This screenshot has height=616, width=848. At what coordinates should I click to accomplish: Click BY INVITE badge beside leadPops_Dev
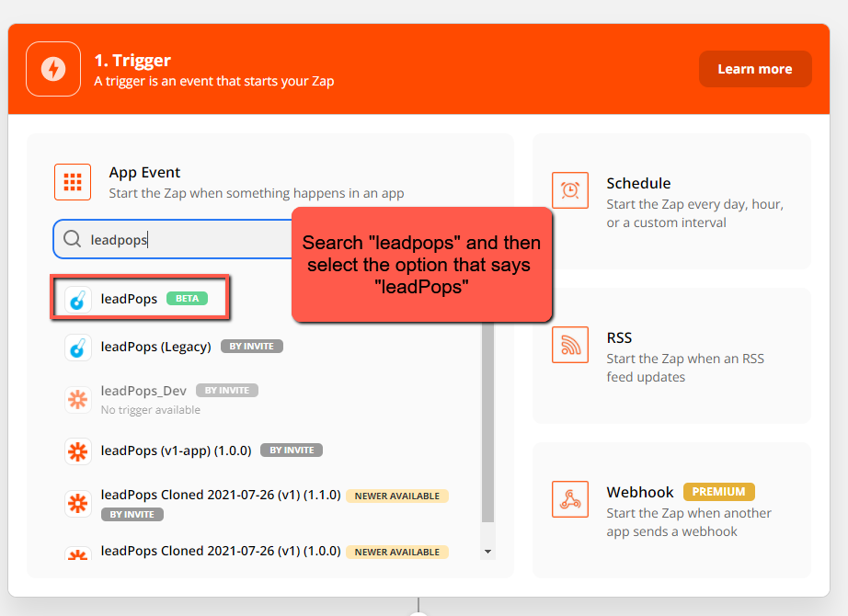227,391
